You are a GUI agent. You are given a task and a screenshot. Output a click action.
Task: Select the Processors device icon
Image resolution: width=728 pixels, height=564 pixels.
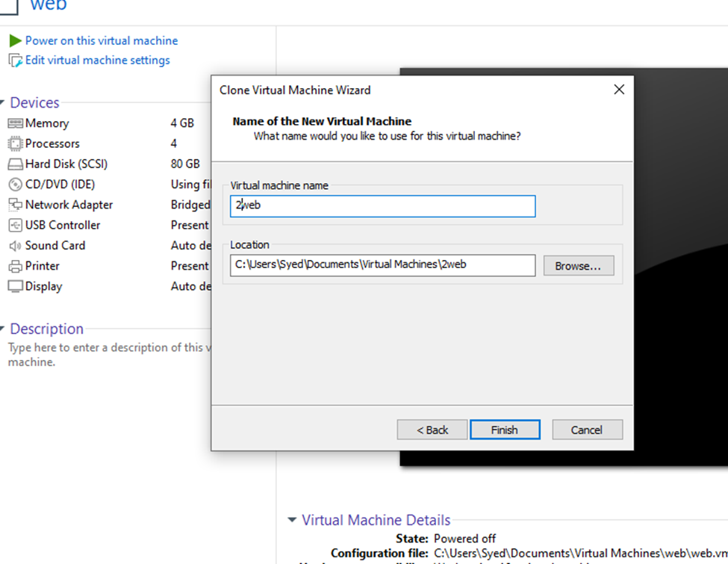click(15, 143)
